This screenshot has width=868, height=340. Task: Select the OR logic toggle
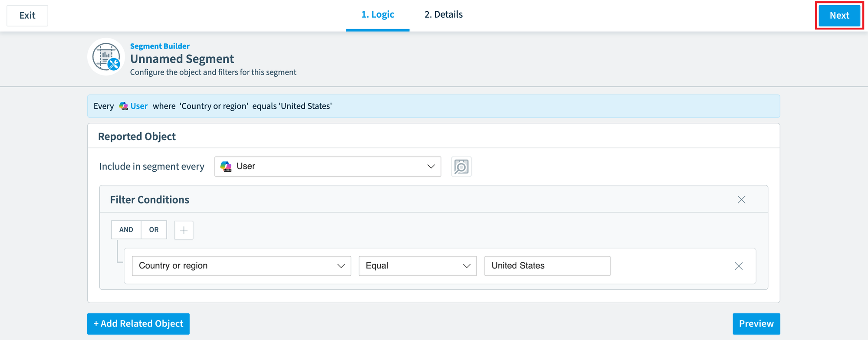point(154,230)
